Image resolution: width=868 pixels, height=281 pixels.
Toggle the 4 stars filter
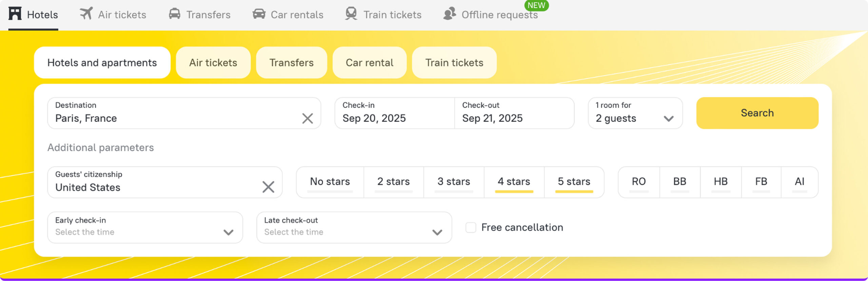[x=514, y=182]
